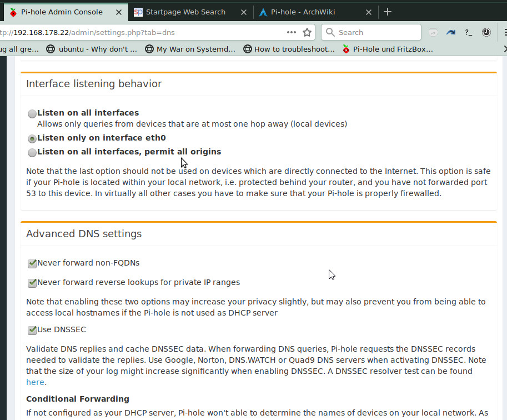
Task: Uncheck the Use DNSSEC checkbox
Action: [32, 331]
